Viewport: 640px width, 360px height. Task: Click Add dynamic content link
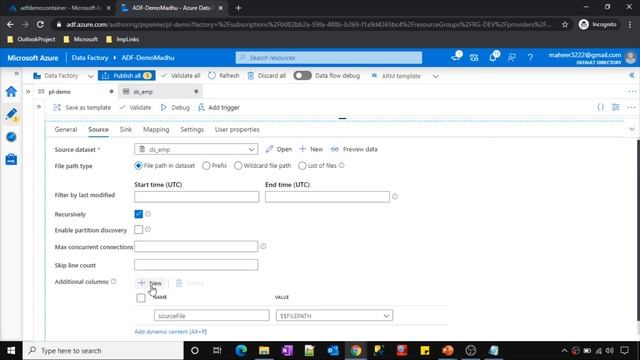pyautogui.click(x=171, y=331)
